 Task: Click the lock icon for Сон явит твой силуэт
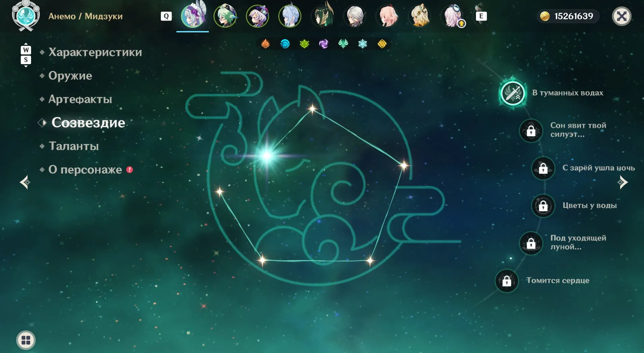pyautogui.click(x=531, y=130)
